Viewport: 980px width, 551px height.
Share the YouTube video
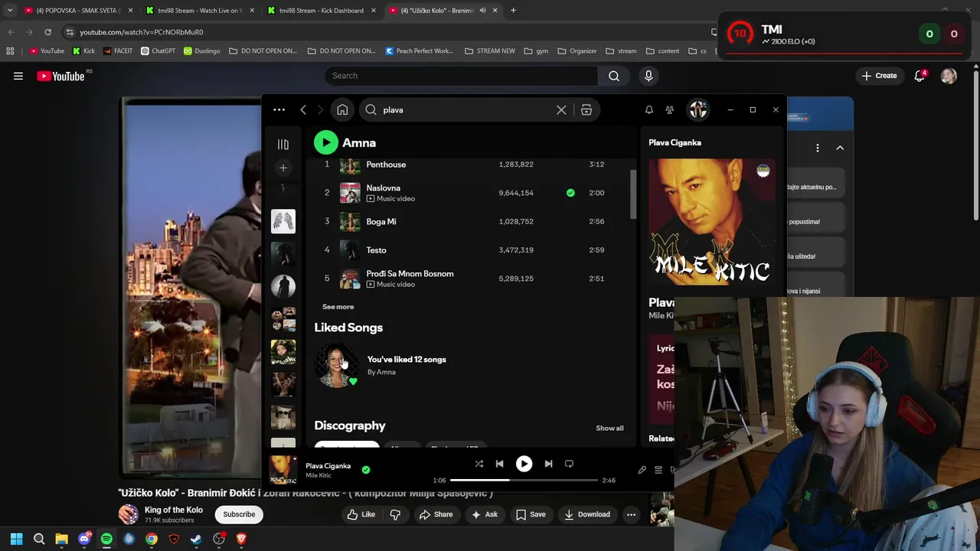point(436,514)
